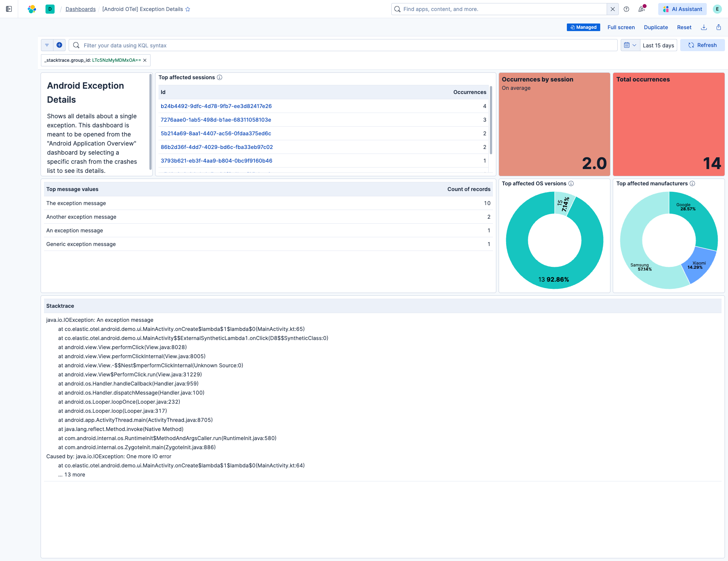Open the Last 15 days time range selector
The image size is (728, 561).
658,45
